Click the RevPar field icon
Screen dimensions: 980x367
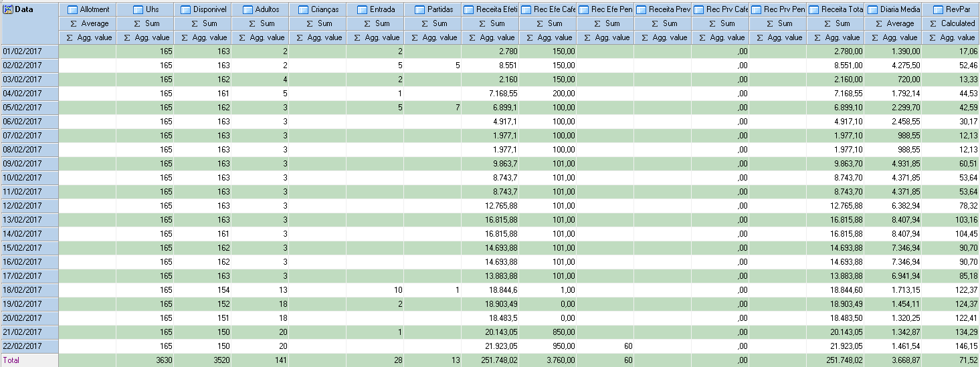click(x=937, y=9)
